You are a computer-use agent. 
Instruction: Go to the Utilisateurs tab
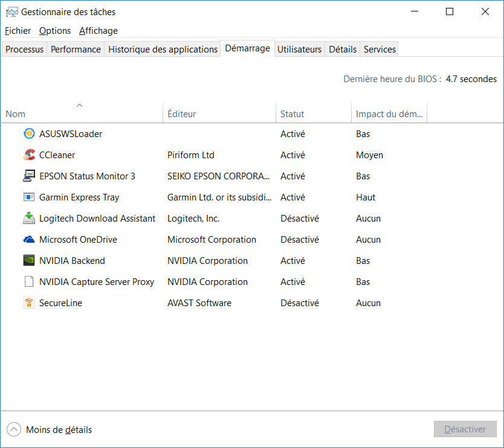[299, 49]
